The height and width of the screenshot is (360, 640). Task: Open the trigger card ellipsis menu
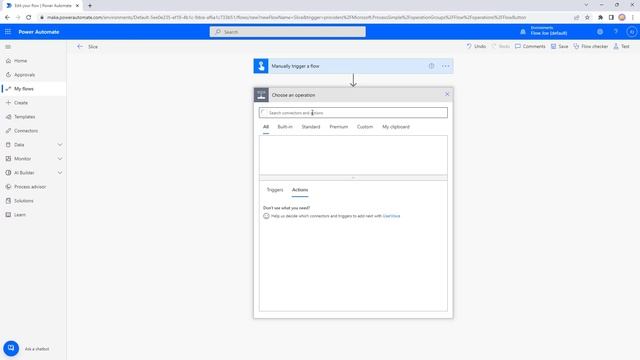tap(445, 66)
